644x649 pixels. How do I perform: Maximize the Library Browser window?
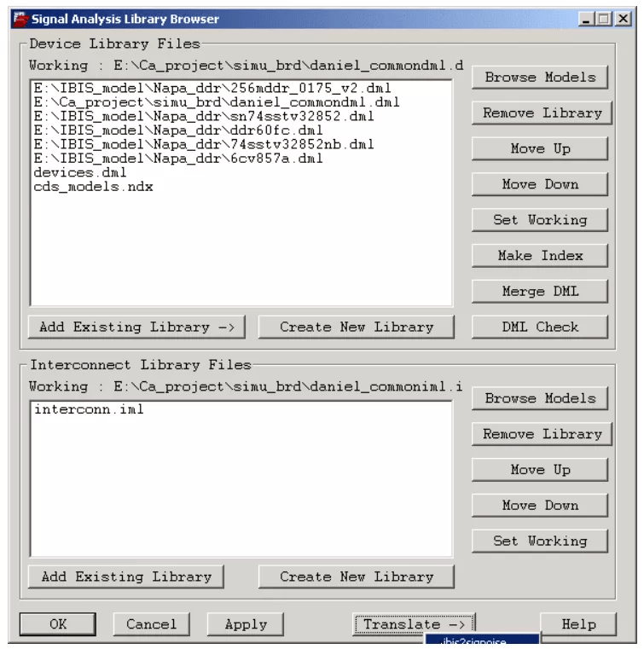pyautogui.click(x=604, y=19)
